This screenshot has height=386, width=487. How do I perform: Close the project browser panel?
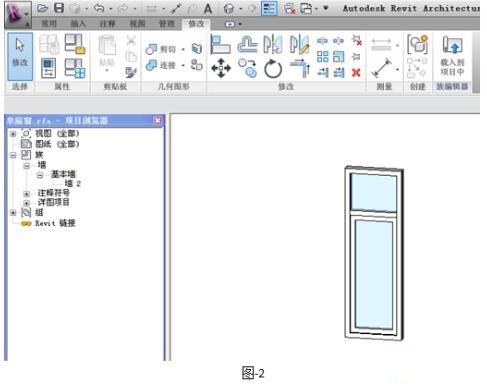pyautogui.click(x=157, y=120)
